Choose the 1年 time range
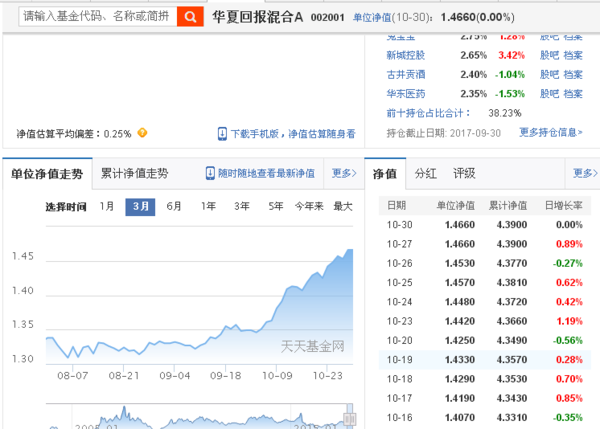600x429 pixels. [209, 207]
